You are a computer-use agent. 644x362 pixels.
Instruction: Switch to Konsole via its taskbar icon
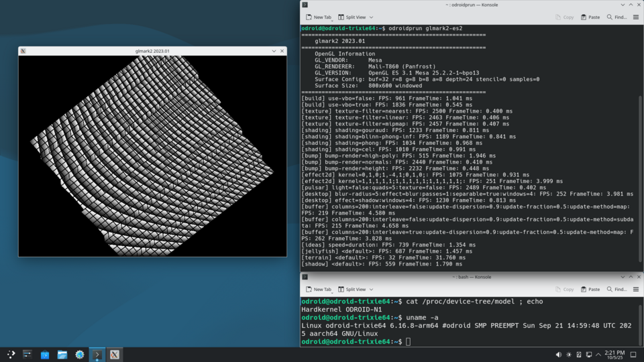coord(97,355)
